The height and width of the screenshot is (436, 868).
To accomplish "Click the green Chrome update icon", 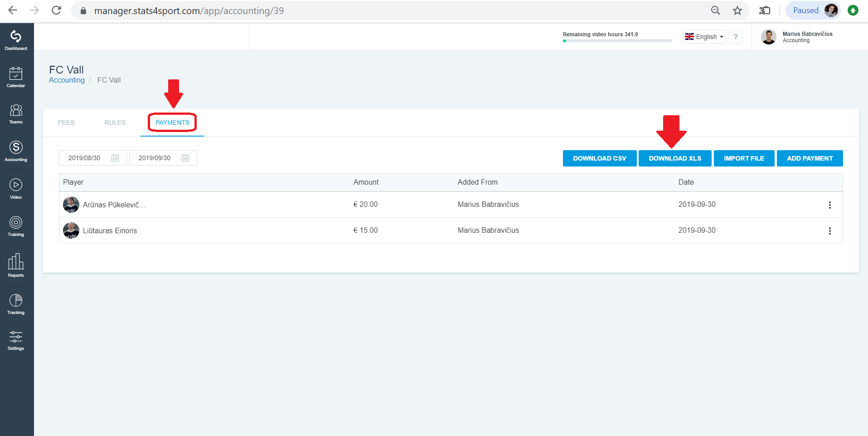I will point(853,10).
